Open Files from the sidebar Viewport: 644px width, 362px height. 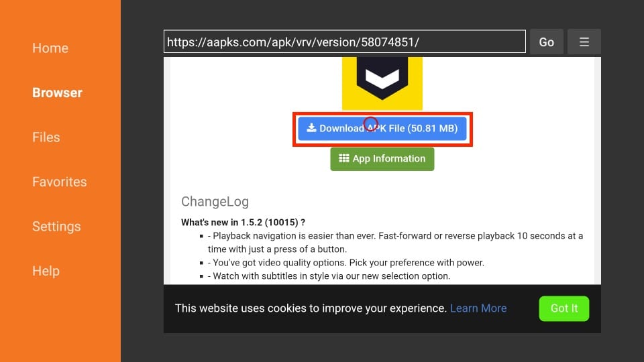click(x=46, y=137)
